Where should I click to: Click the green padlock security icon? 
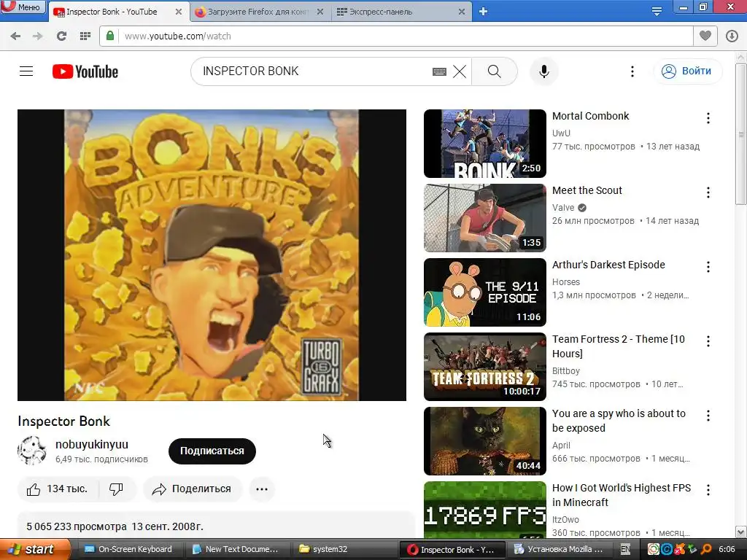110,36
